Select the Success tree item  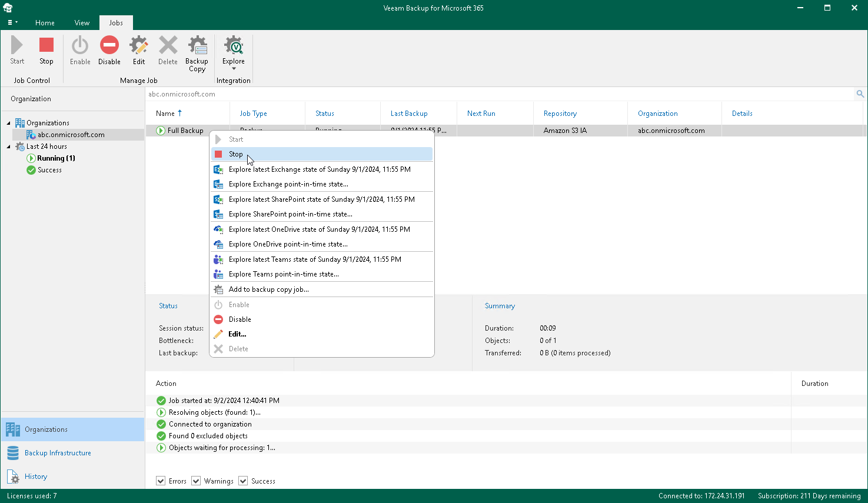49,170
